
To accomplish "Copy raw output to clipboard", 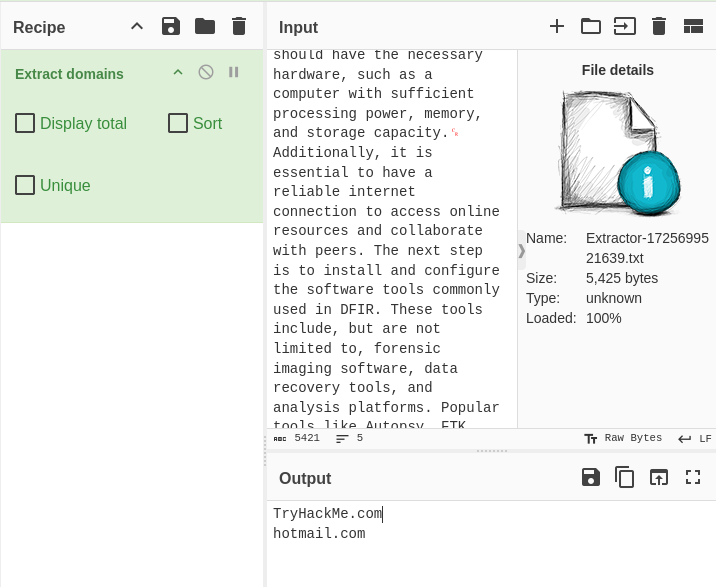I will click(x=624, y=477).
